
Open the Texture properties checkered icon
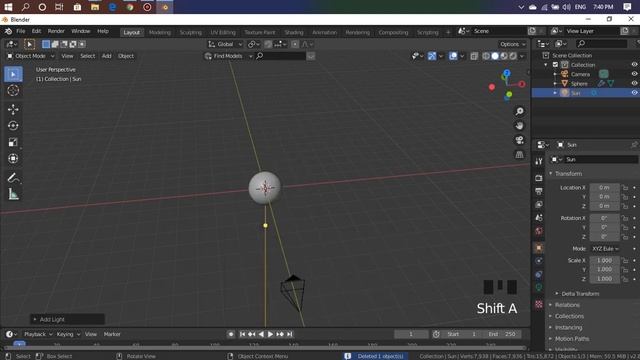tap(539, 304)
